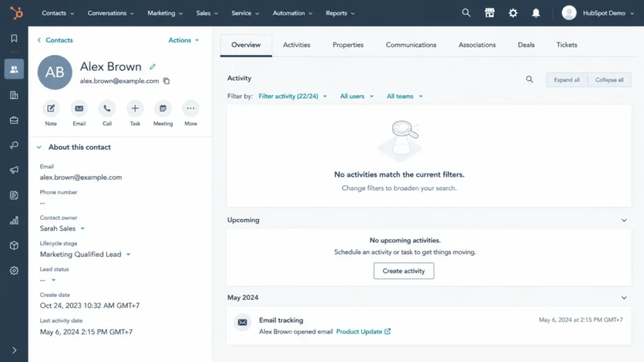Image resolution: width=644 pixels, height=362 pixels.
Task: Switch to the Activities tab
Action: click(297, 45)
